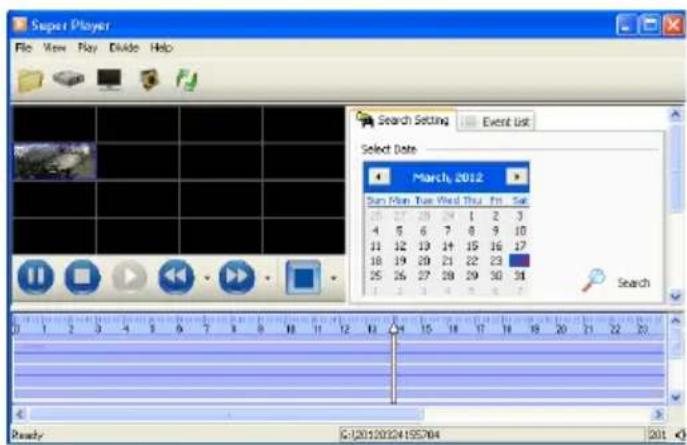Click the Super Player title bar icon
Screen dimensions: 687x445
20,25
